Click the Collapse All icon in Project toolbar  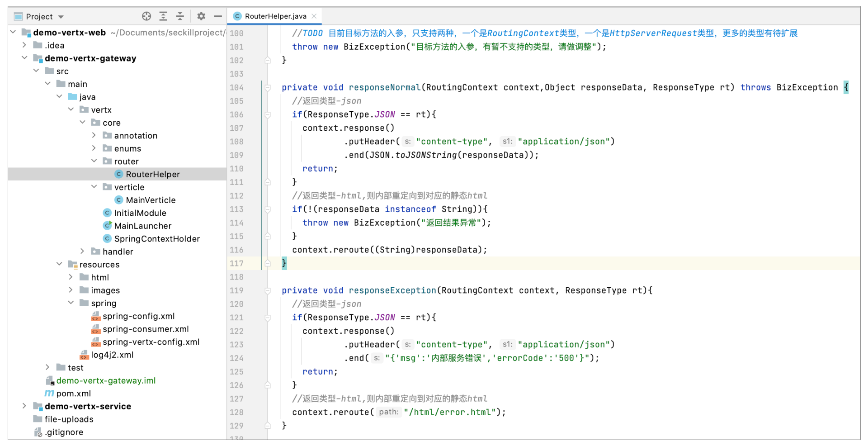180,16
